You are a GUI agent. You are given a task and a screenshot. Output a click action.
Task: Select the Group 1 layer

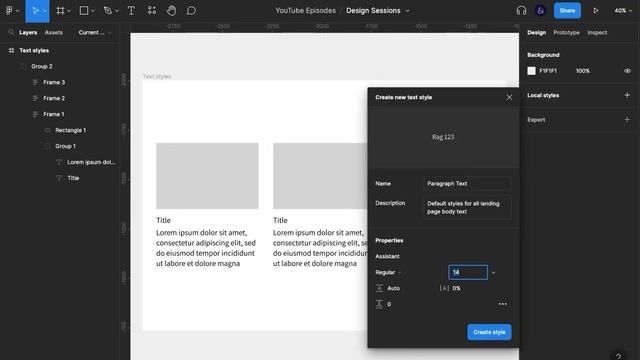65,146
